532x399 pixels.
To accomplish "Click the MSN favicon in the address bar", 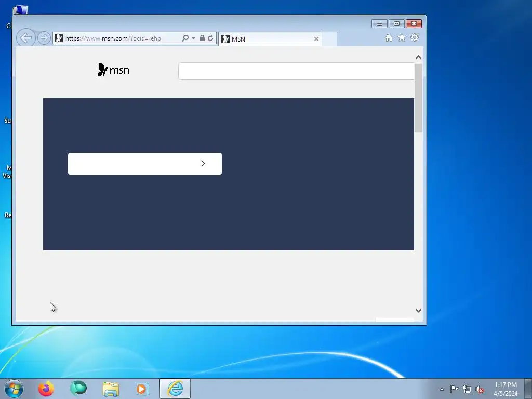I will click(59, 38).
